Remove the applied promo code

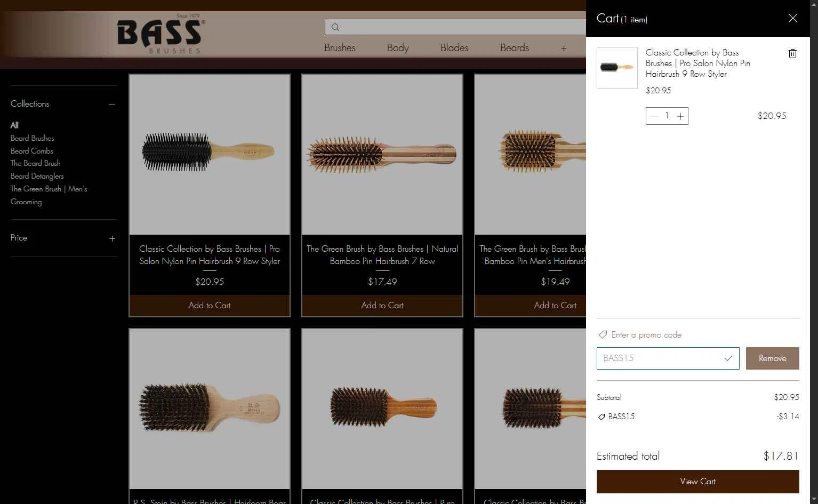[x=772, y=358]
